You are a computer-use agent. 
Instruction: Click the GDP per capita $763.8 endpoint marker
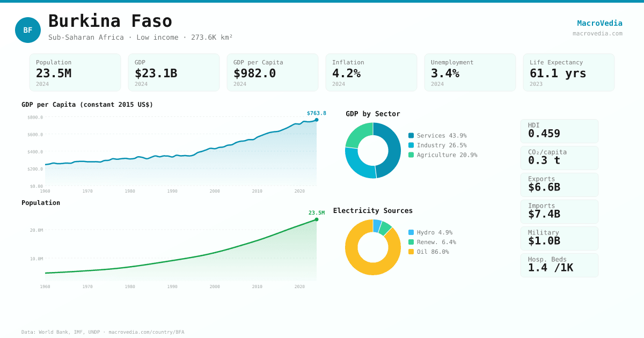click(317, 120)
